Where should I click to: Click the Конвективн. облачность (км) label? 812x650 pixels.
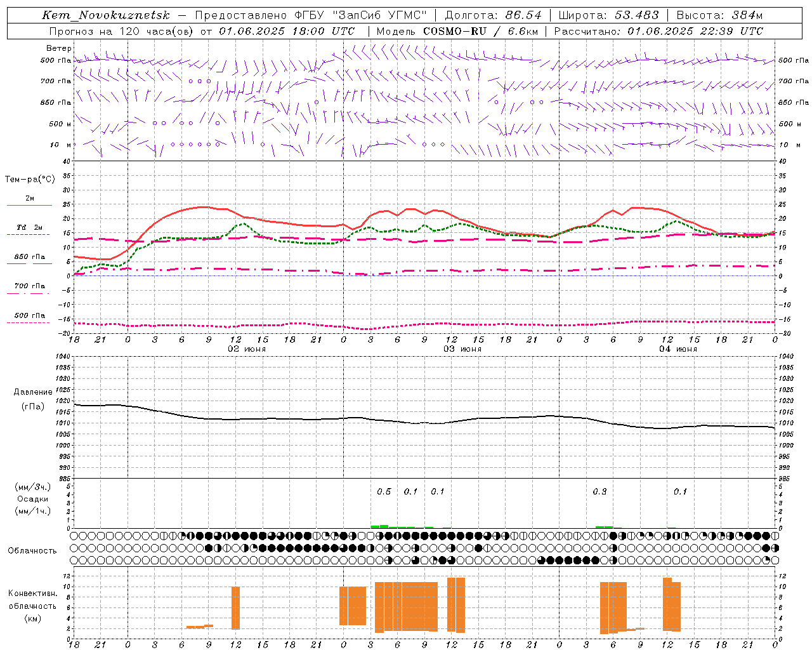coord(32,606)
